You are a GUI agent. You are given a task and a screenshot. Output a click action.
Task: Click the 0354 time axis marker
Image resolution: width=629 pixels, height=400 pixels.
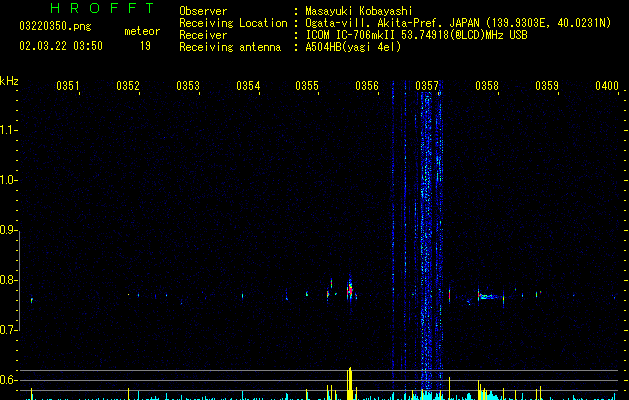tap(248, 85)
